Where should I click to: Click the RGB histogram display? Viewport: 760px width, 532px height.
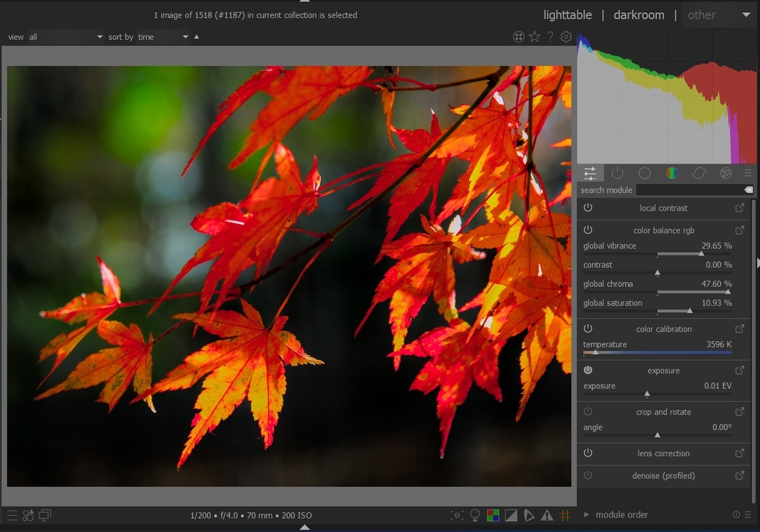pyautogui.click(x=668, y=96)
